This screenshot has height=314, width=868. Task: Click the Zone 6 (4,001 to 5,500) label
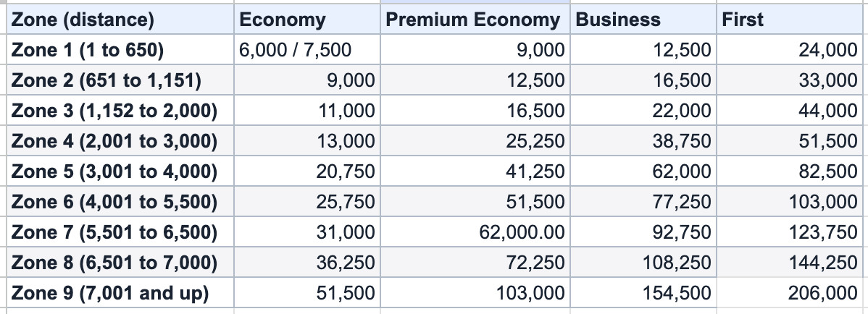(x=114, y=201)
